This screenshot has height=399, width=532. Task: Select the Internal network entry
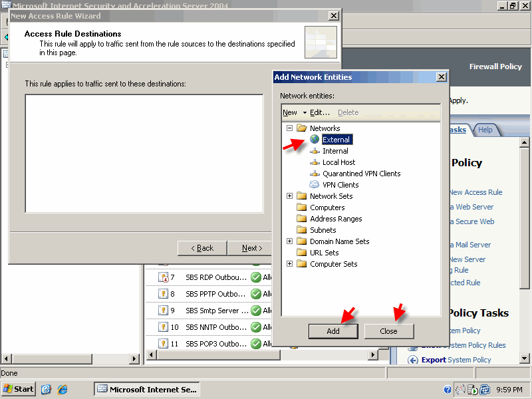click(335, 151)
